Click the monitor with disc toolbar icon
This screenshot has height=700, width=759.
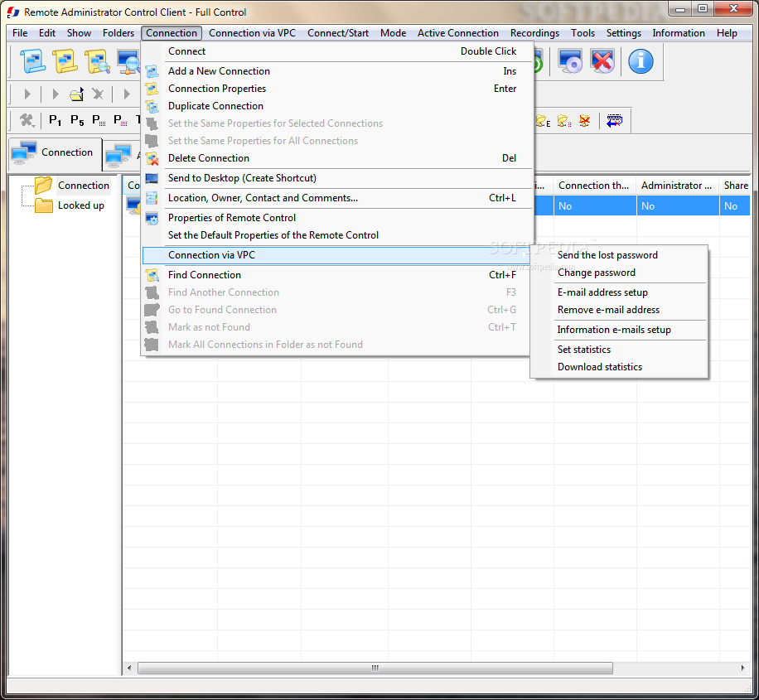click(570, 61)
